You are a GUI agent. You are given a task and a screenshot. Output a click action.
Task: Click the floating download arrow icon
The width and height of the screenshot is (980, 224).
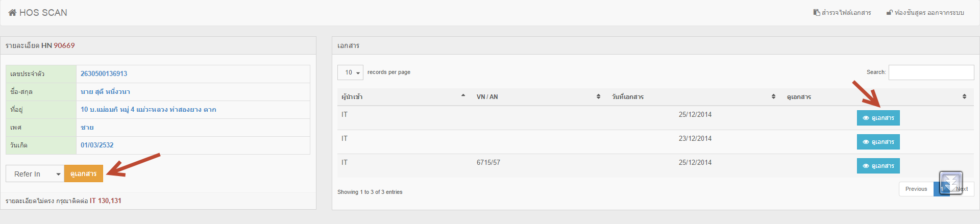[x=951, y=182]
